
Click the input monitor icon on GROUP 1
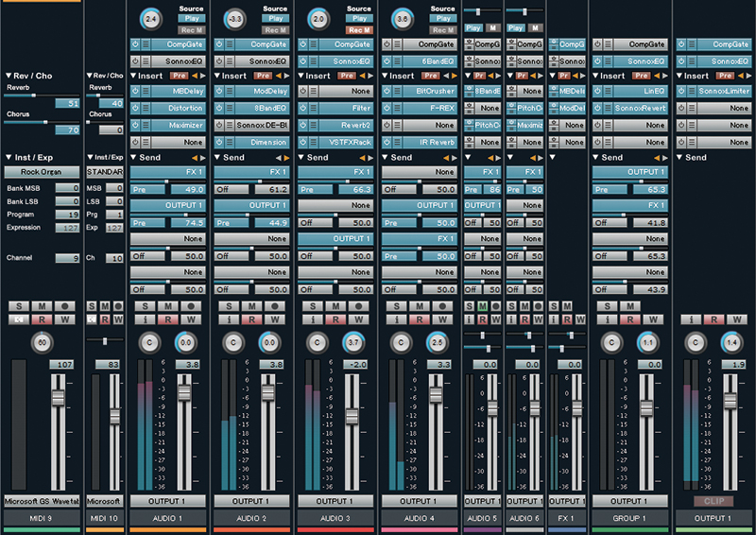click(x=607, y=319)
